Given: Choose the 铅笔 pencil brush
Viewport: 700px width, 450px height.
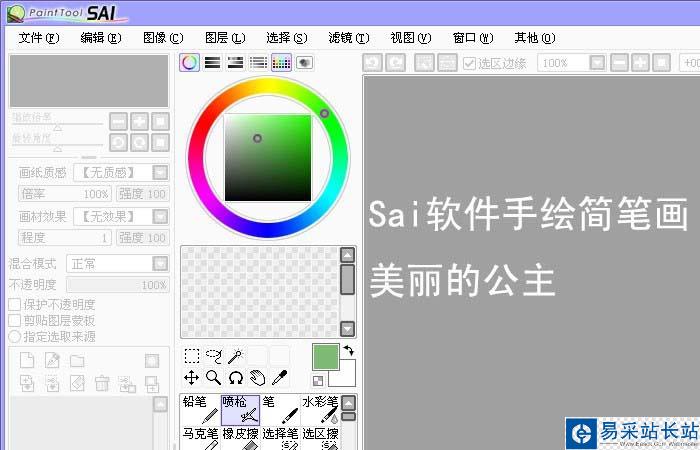Looking at the screenshot, I should tap(200, 410).
